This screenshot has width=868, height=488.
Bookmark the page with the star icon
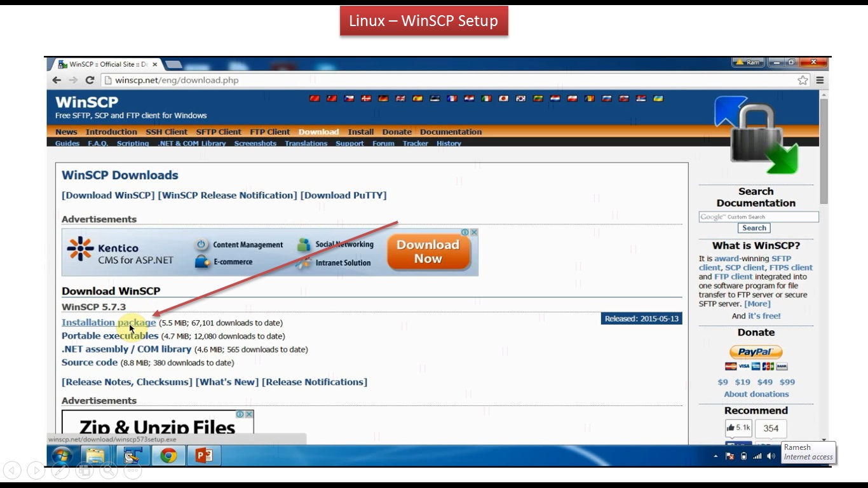point(803,80)
